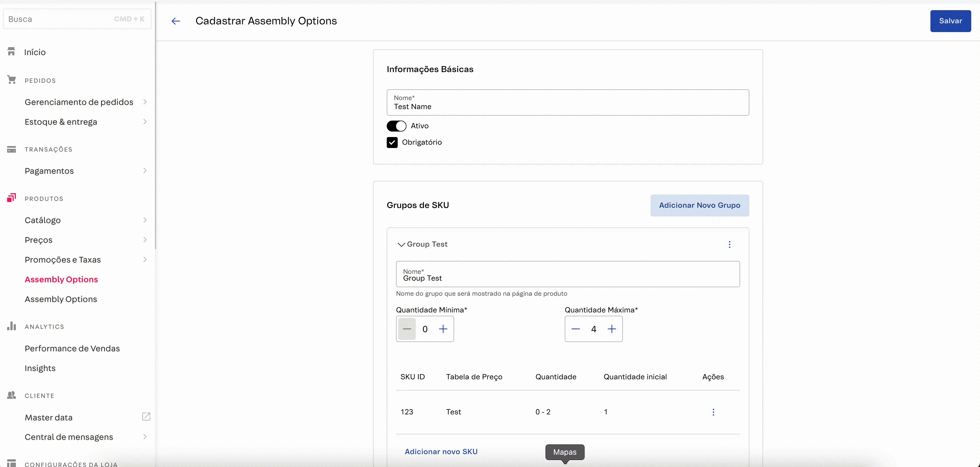
Task: Expand the Catálogo sidebar menu
Action: [x=145, y=220]
